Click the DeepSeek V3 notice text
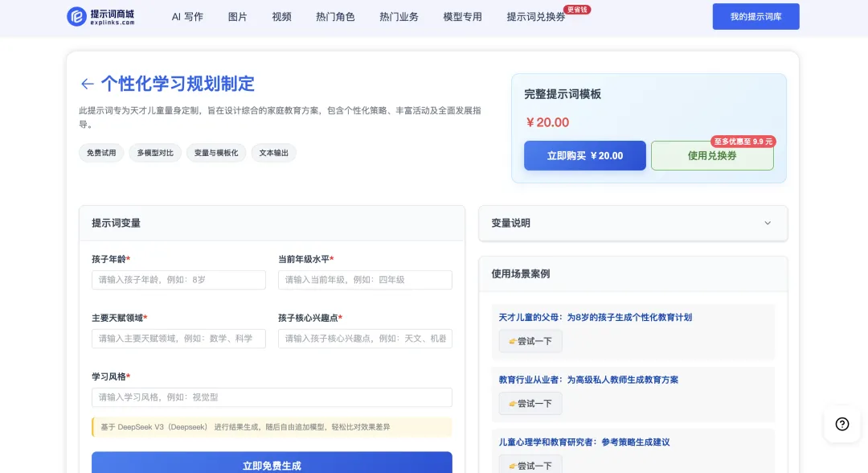Screen dimensions: 868x473 (245, 427)
